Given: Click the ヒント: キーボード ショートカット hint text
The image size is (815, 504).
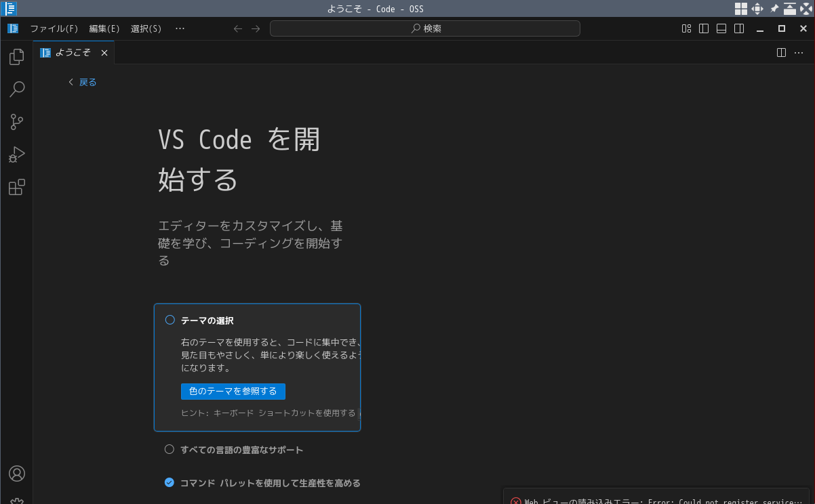Looking at the screenshot, I should (269, 413).
